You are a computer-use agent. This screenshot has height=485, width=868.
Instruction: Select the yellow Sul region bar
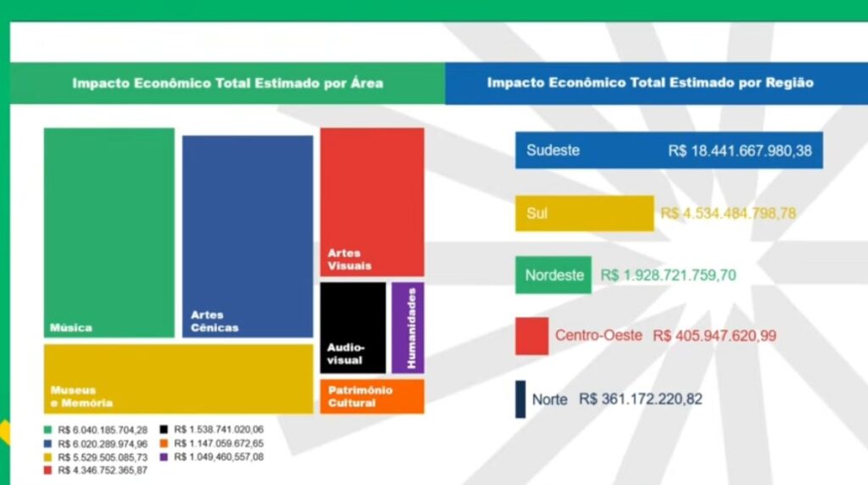[584, 213]
